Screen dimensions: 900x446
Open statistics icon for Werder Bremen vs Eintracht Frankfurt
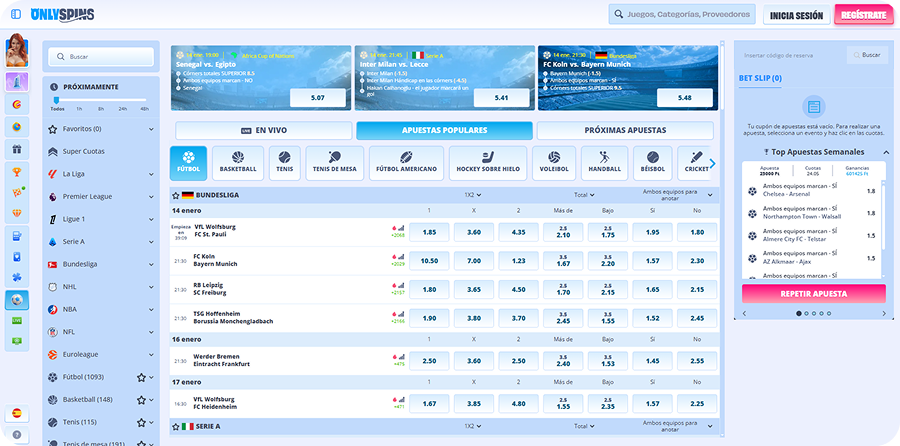(401, 356)
